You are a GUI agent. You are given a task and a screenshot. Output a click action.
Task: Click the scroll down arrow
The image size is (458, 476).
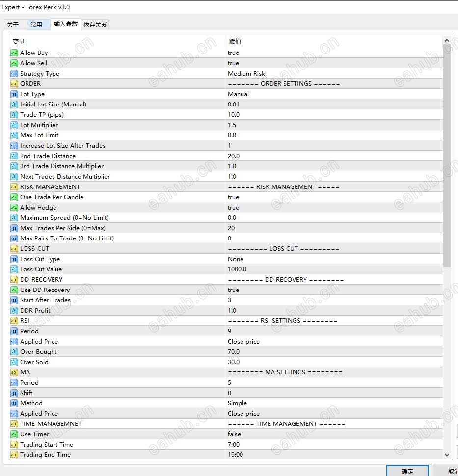click(447, 455)
